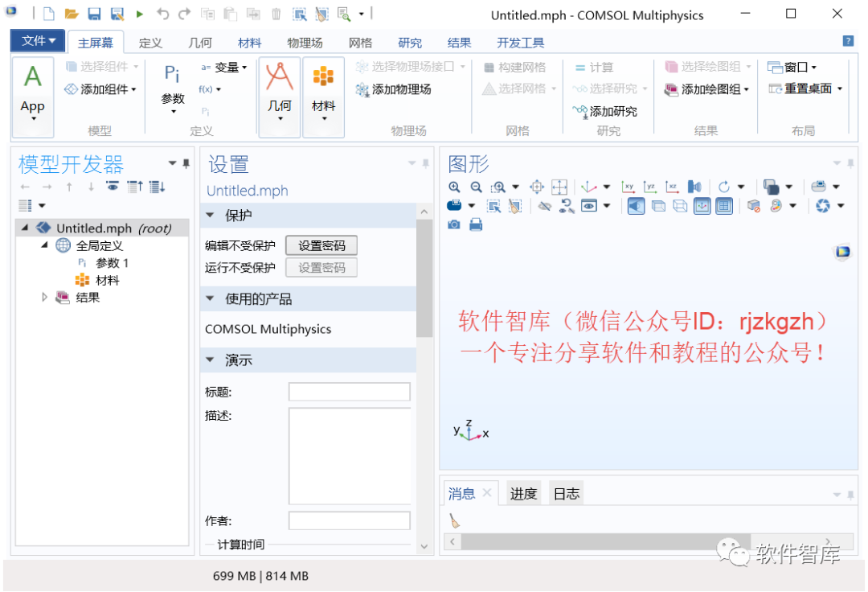
Task: Click 重置桌面 button
Action: (805, 88)
